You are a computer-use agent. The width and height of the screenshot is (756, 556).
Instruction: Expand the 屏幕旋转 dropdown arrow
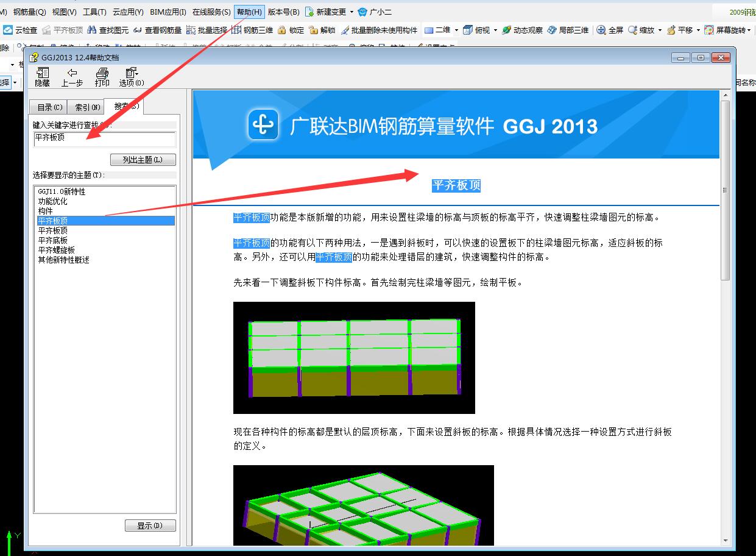click(x=751, y=30)
